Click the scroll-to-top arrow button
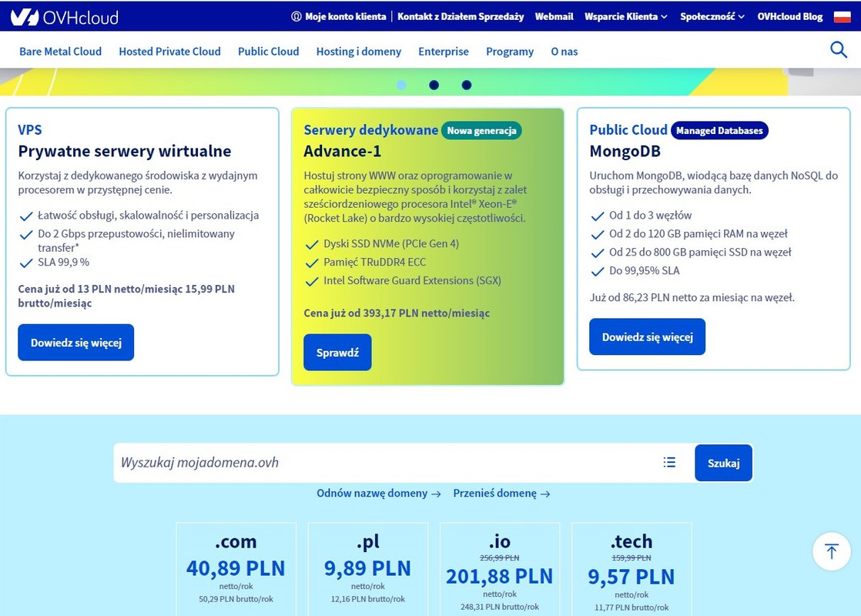This screenshot has width=861, height=616. (x=831, y=551)
